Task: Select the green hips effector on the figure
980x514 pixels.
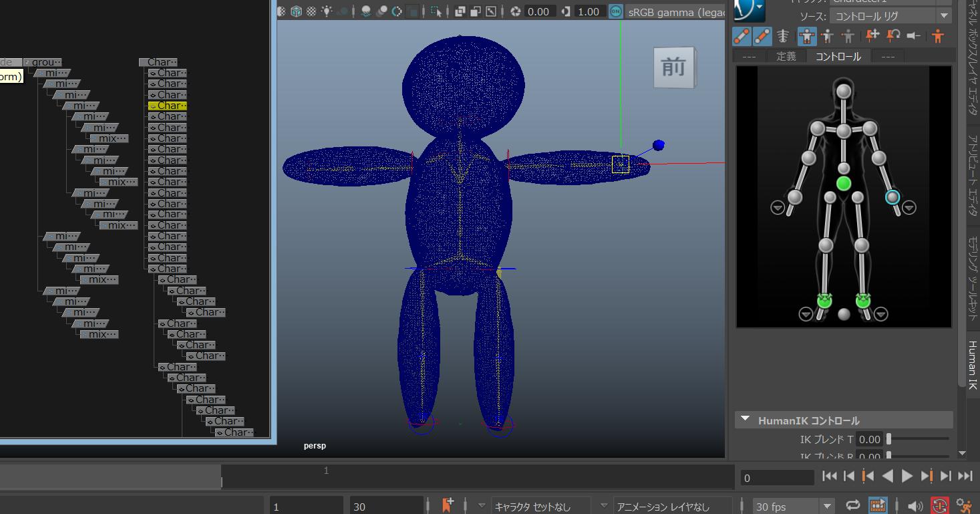Action: pyautogui.click(x=844, y=183)
